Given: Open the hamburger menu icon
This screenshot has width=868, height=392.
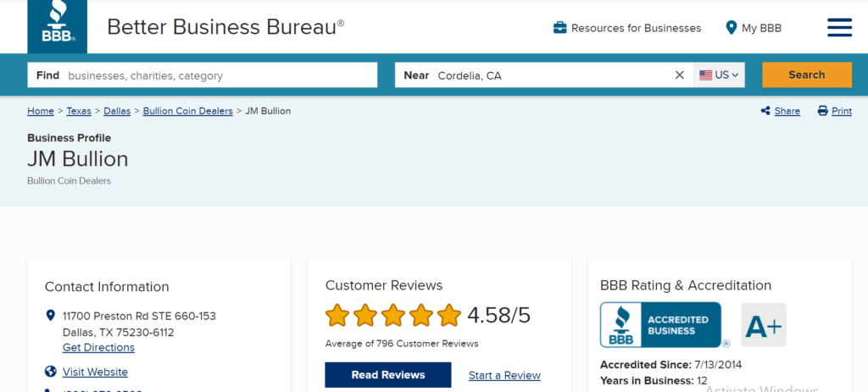Looking at the screenshot, I should pos(839,28).
